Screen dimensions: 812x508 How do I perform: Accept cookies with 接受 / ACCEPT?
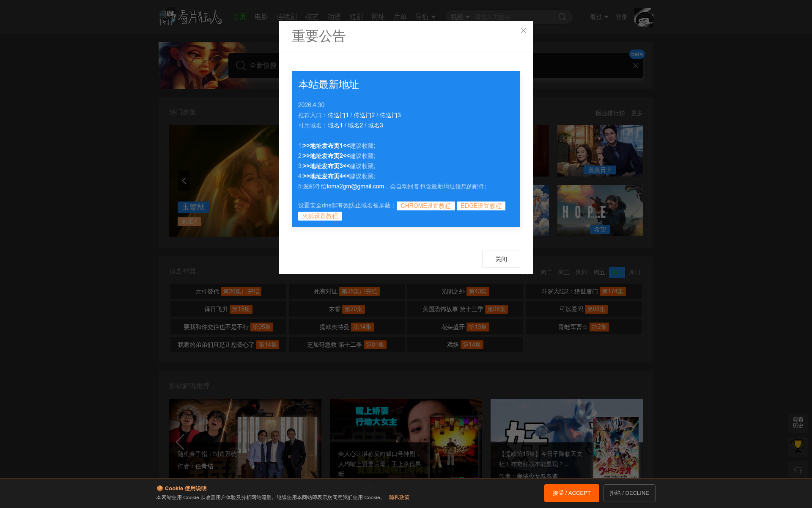point(571,493)
